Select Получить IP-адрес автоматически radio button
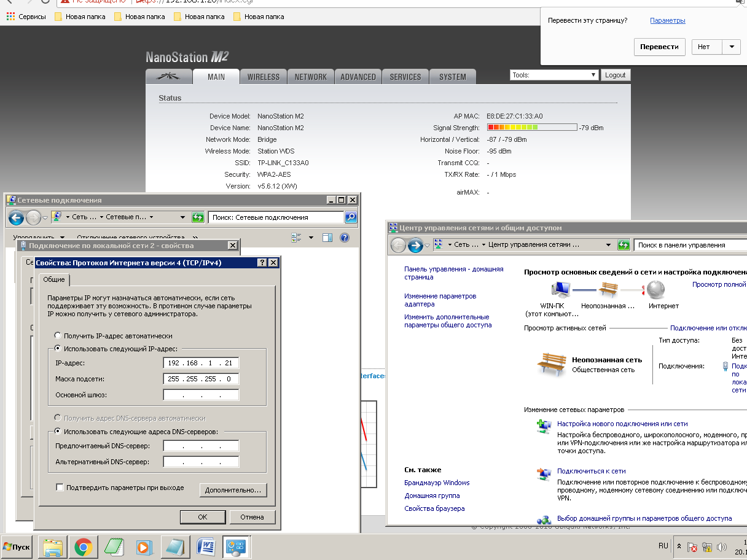The height and width of the screenshot is (560, 747). [58, 336]
